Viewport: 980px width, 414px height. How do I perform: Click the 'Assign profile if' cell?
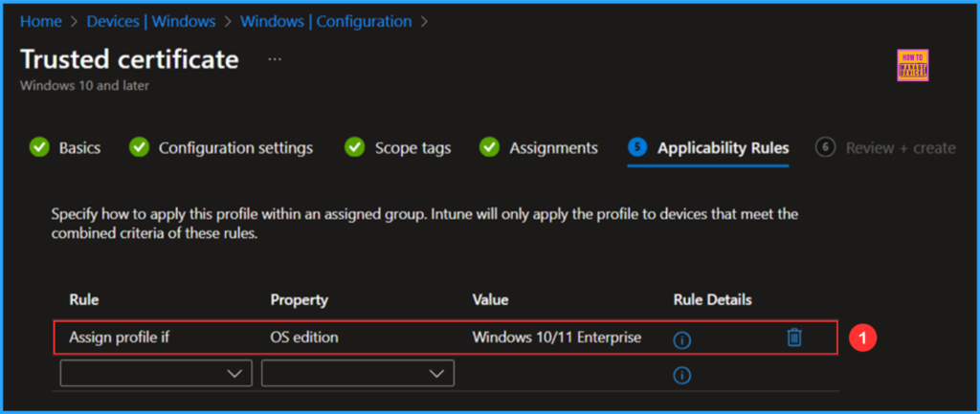(120, 338)
